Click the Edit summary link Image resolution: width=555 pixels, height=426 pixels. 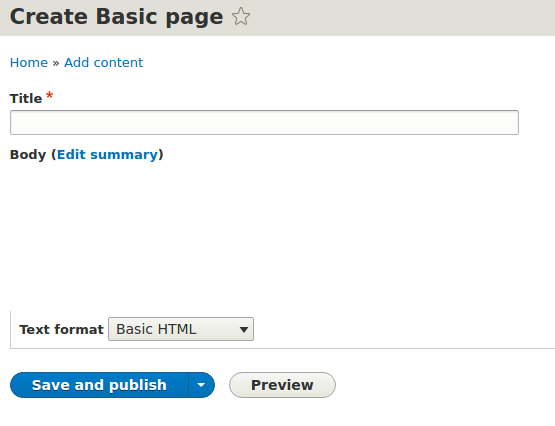(107, 155)
